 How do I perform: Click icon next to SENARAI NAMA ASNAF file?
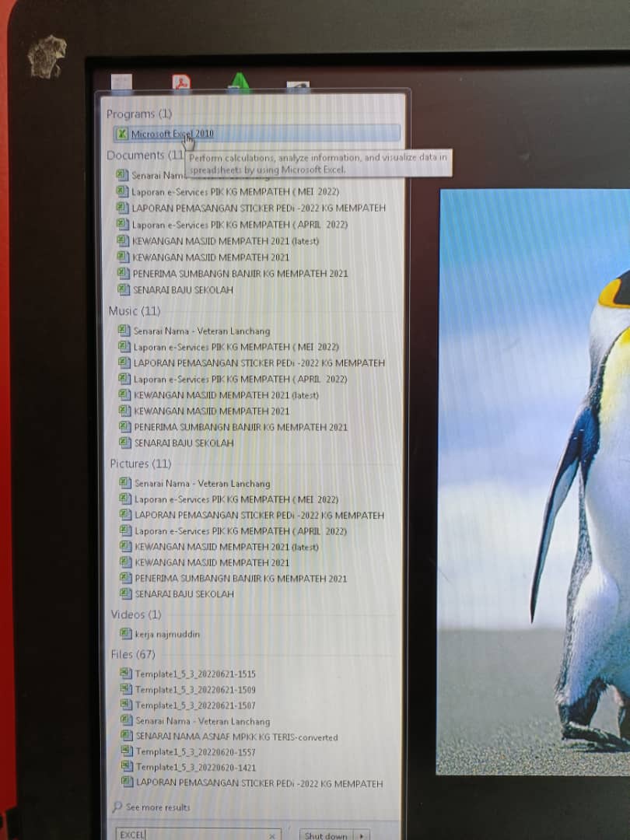pyautogui.click(x=127, y=737)
